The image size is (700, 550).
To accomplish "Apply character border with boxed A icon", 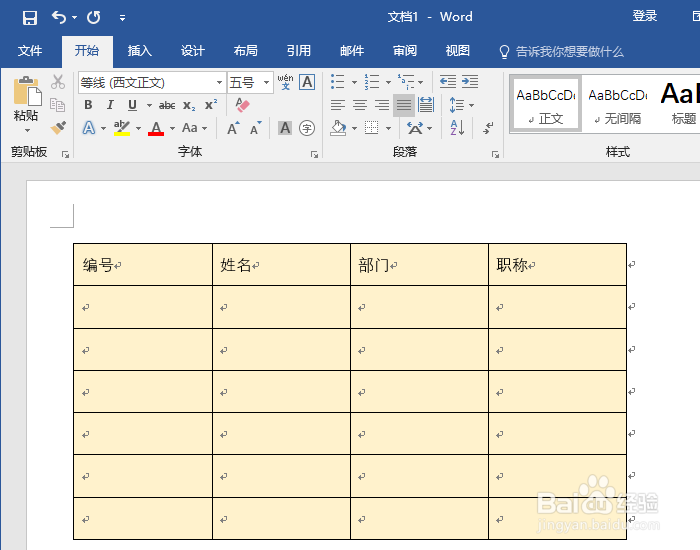I will coord(307,82).
